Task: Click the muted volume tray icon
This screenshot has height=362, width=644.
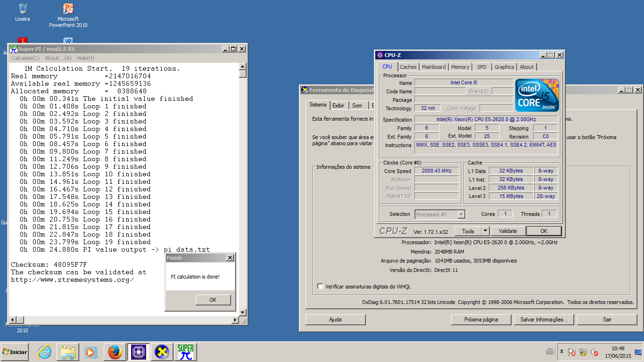Action: pos(594,352)
